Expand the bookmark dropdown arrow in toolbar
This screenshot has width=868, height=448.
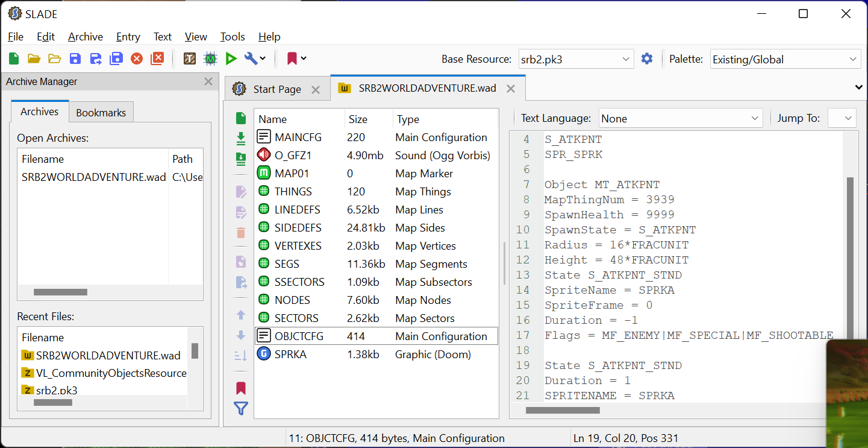[x=304, y=58]
